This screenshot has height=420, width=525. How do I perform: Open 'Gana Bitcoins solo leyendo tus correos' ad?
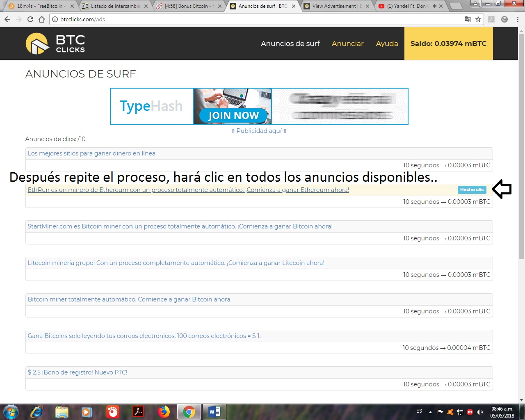[144, 336]
